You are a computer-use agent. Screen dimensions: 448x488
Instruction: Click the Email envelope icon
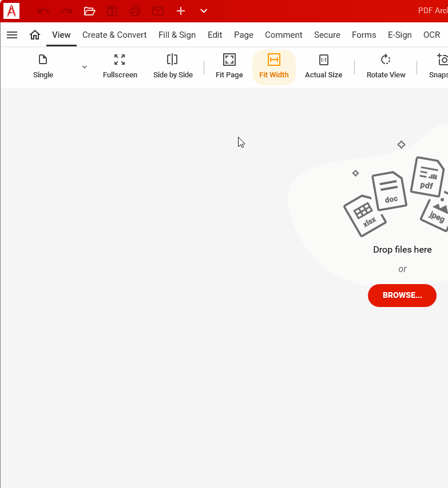(158, 11)
